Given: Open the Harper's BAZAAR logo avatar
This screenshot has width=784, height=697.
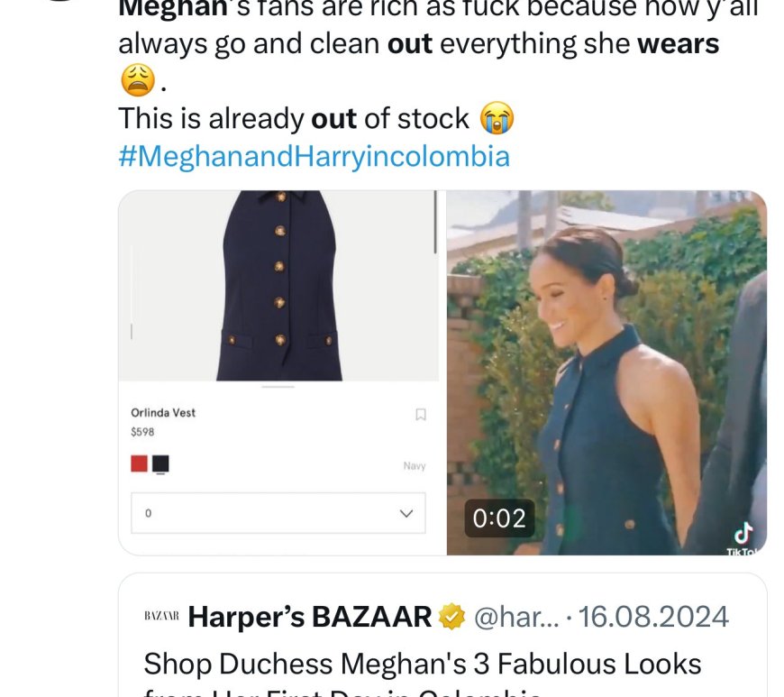Looking at the screenshot, I should pyautogui.click(x=161, y=617).
